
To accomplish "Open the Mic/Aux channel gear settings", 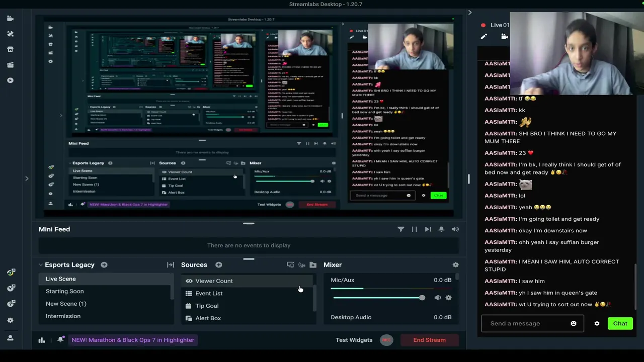I will (x=448, y=298).
